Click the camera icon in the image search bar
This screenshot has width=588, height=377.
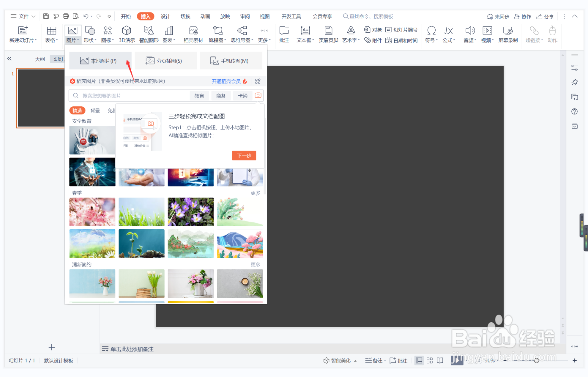(x=258, y=95)
